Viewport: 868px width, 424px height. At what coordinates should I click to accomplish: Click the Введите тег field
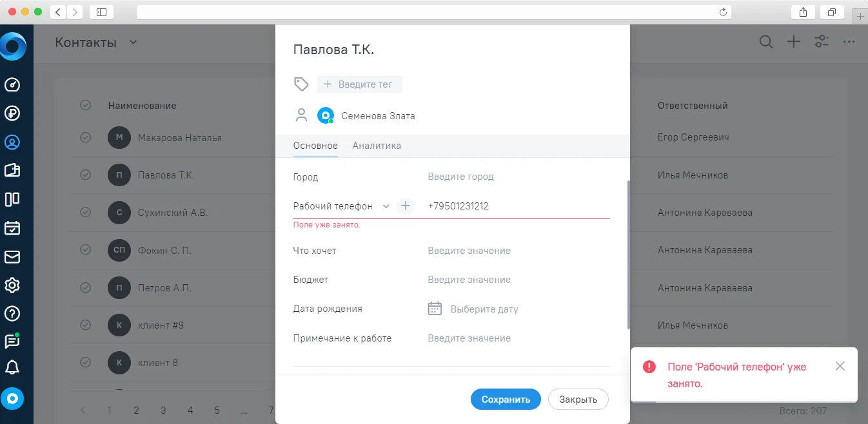[x=359, y=84]
